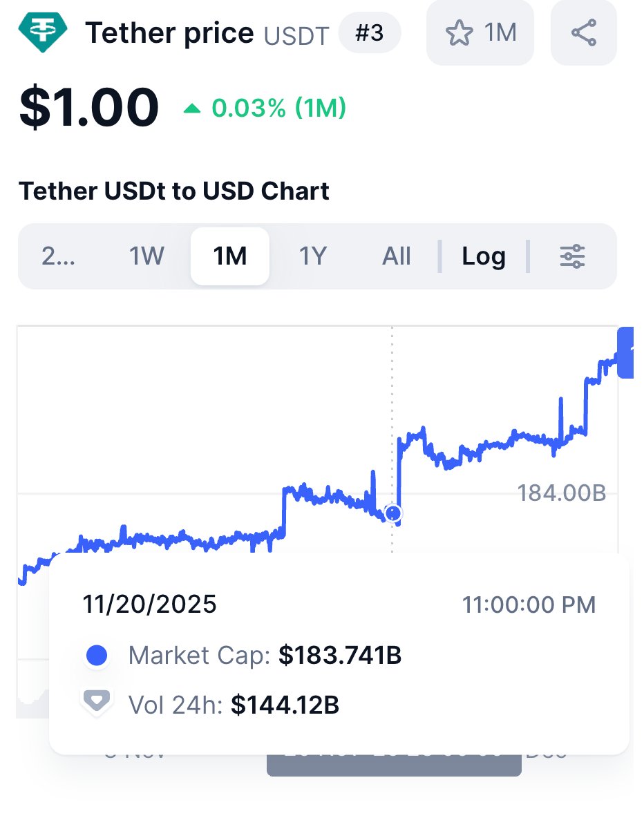Viewport: 644px width, 818px height.
Task: Click the #3 rank badge
Action: click(x=370, y=33)
